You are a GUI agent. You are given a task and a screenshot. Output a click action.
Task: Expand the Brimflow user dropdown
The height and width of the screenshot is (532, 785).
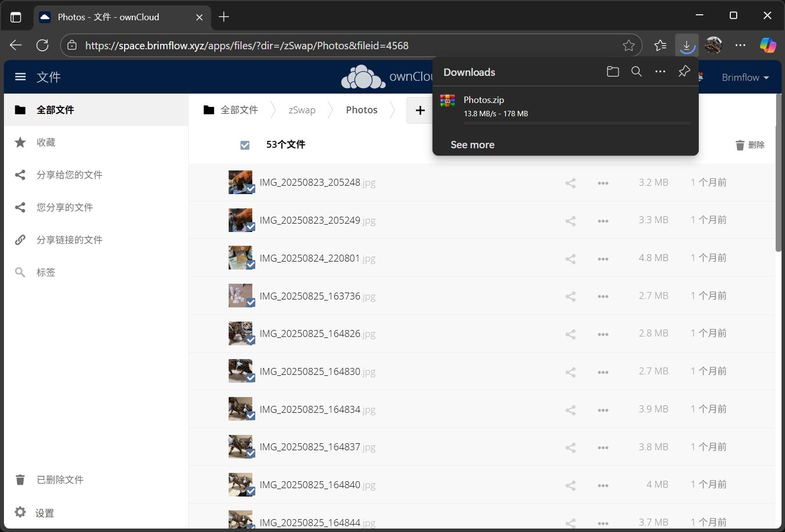coord(745,77)
